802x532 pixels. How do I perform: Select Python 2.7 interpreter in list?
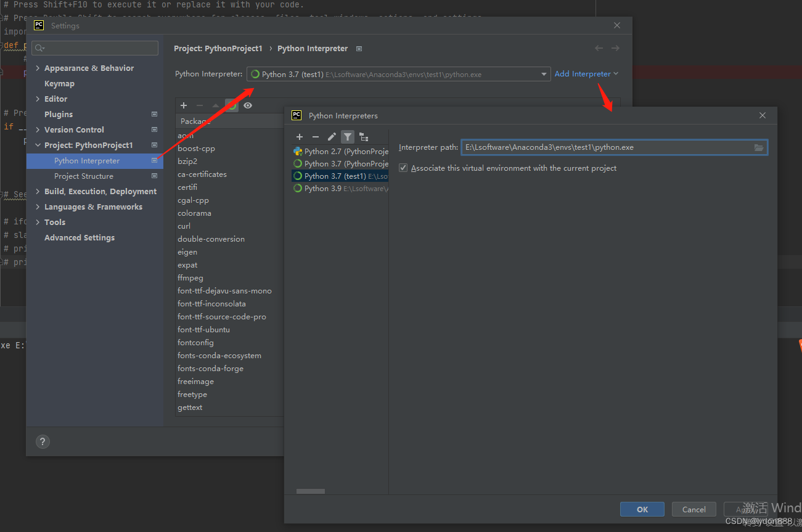(340, 151)
